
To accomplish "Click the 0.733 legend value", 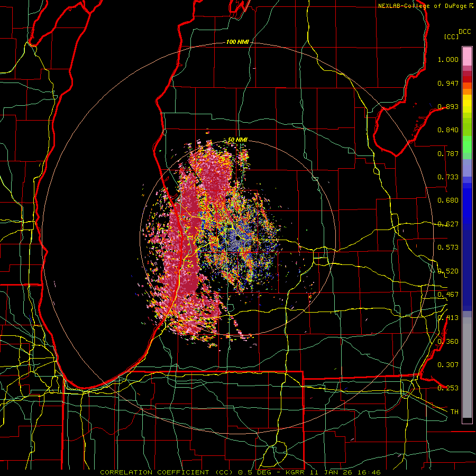I will 448,177.
